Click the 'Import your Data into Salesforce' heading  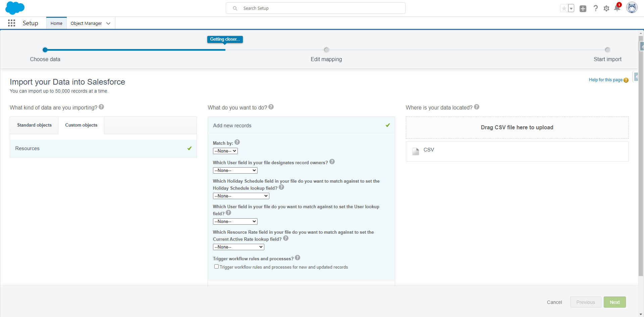67,82
